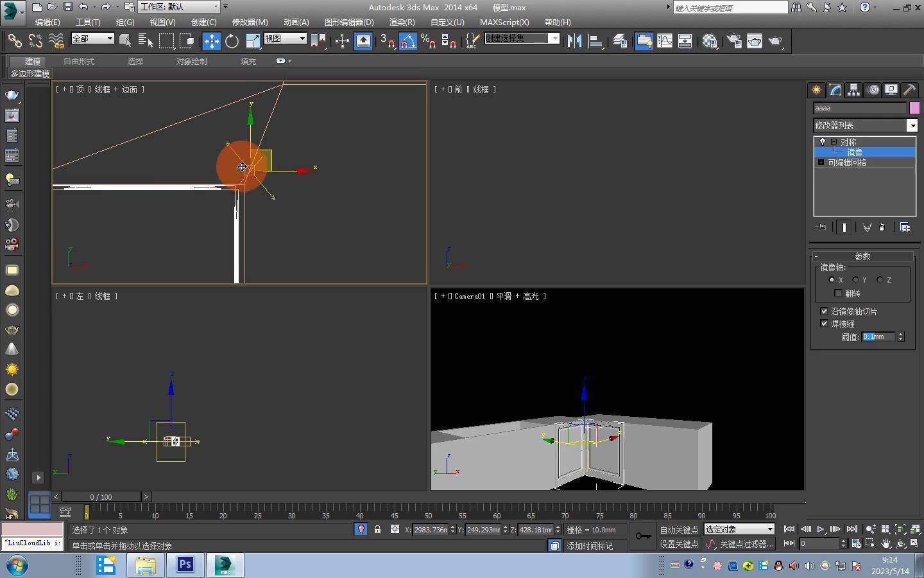924x578 pixels.
Task: Click the 设置关键点 button
Action: click(679, 544)
